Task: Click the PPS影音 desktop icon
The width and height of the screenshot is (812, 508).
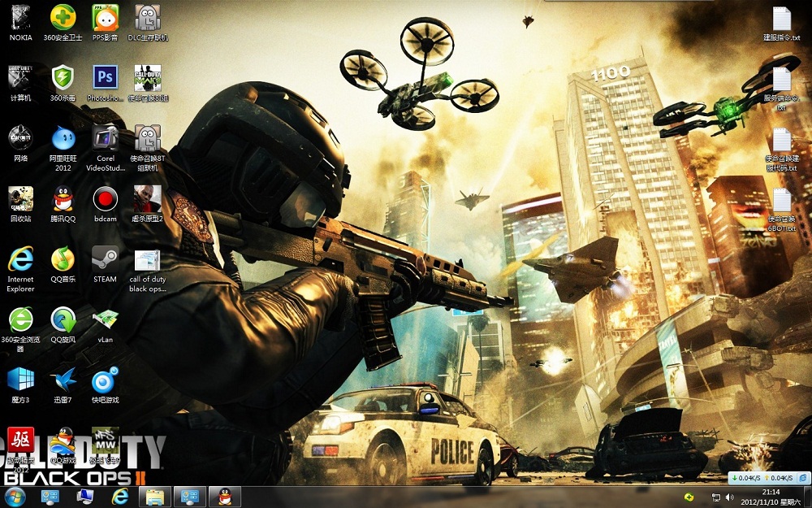Action: [x=105, y=17]
